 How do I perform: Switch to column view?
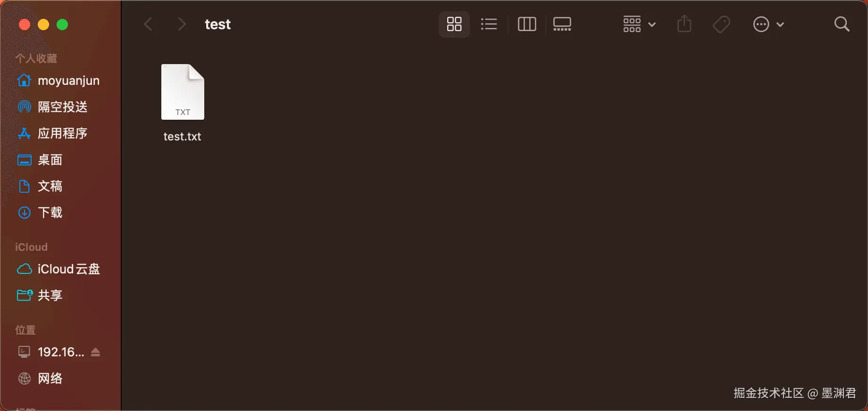[x=527, y=24]
